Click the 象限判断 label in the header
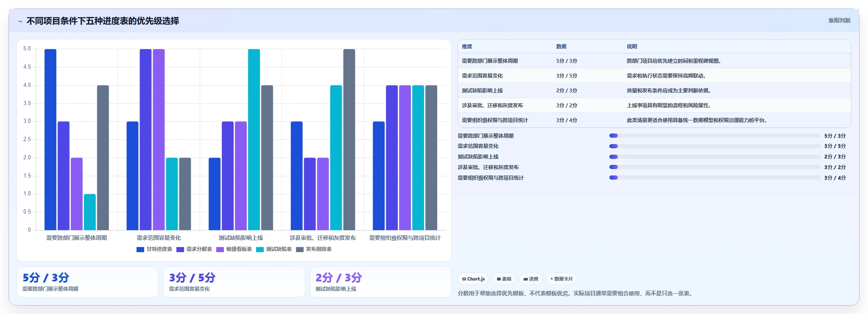Image resolution: width=868 pixels, height=314 pixels. pos(839,20)
